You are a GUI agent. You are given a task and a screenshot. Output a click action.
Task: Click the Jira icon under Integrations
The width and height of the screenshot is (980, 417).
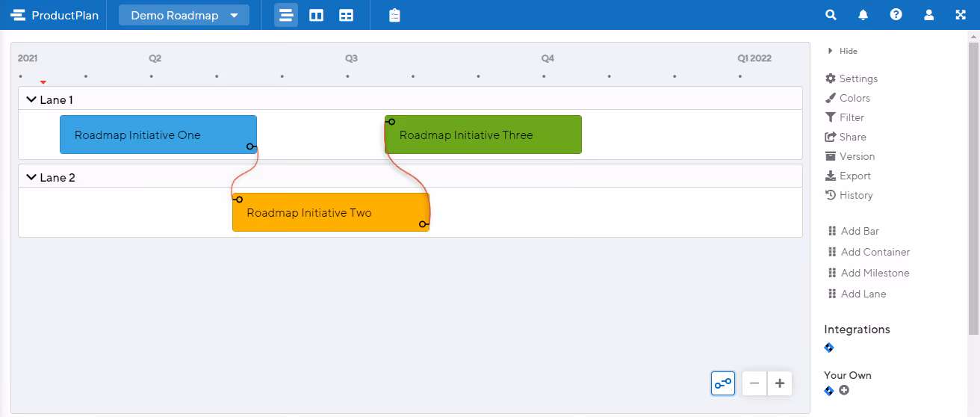click(829, 347)
